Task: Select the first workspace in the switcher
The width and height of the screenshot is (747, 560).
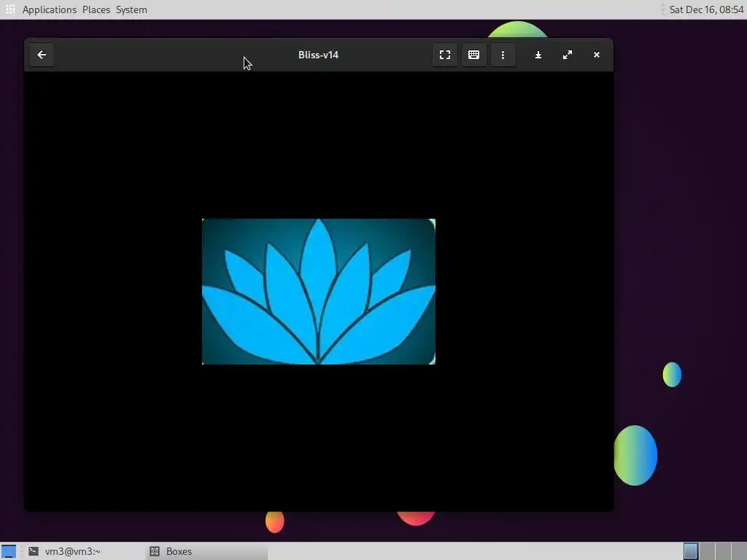Action: [690, 551]
